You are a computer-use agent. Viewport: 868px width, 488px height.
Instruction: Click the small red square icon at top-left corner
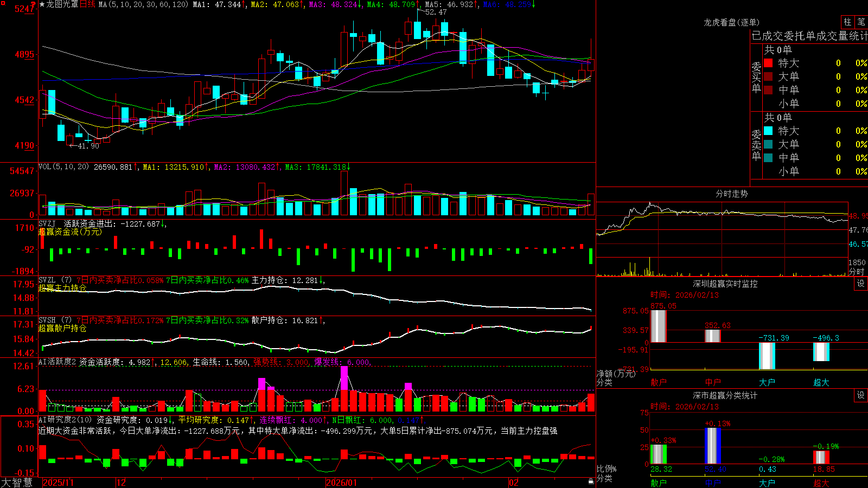tap(3, 3)
